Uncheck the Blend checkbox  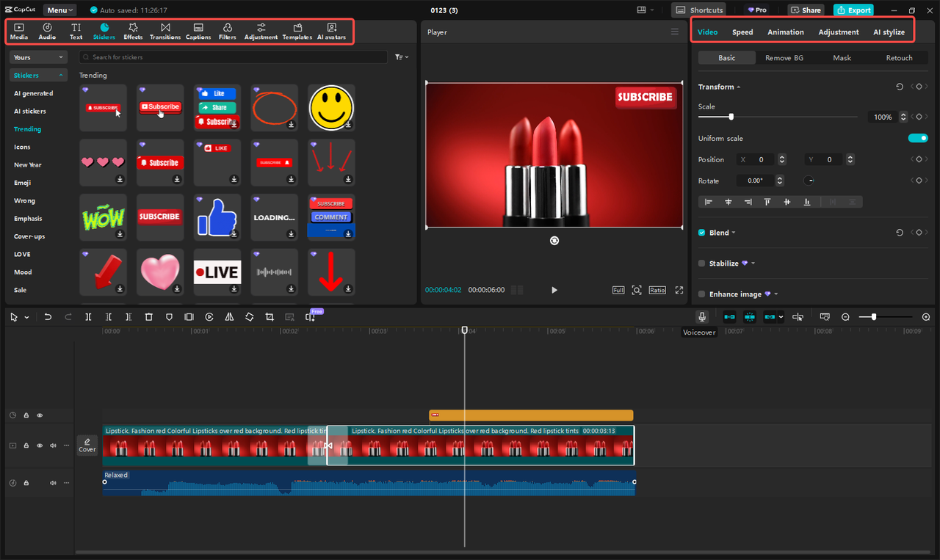click(701, 232)
